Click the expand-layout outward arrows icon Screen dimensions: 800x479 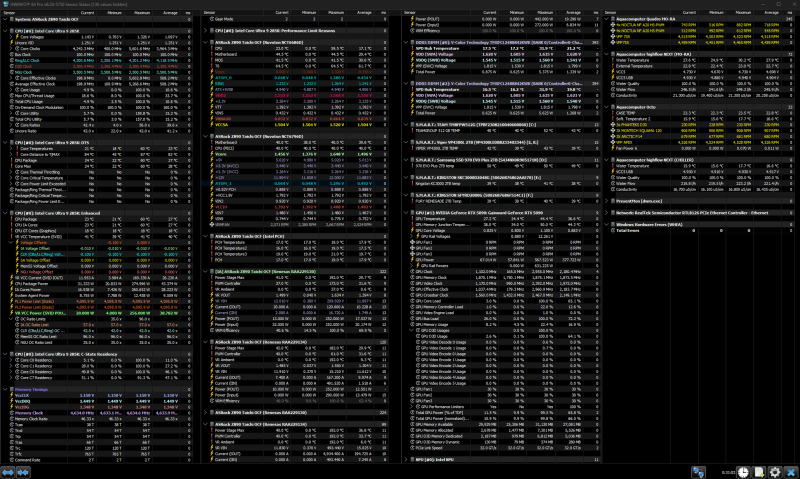8,472
